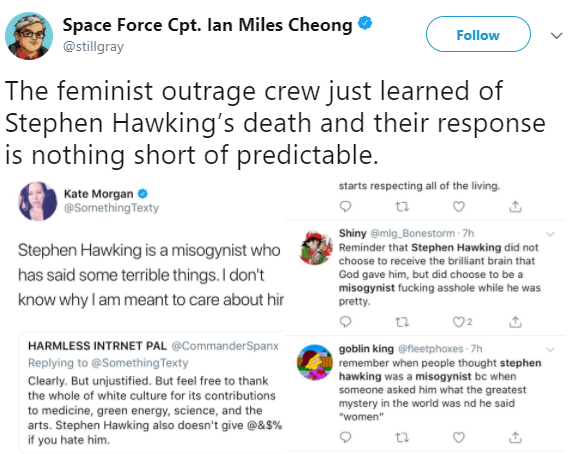The width and height of the screenshot is (575, 454).
Task: Like the tweet ending 'all of the living'
Action: tap(458, 206)
